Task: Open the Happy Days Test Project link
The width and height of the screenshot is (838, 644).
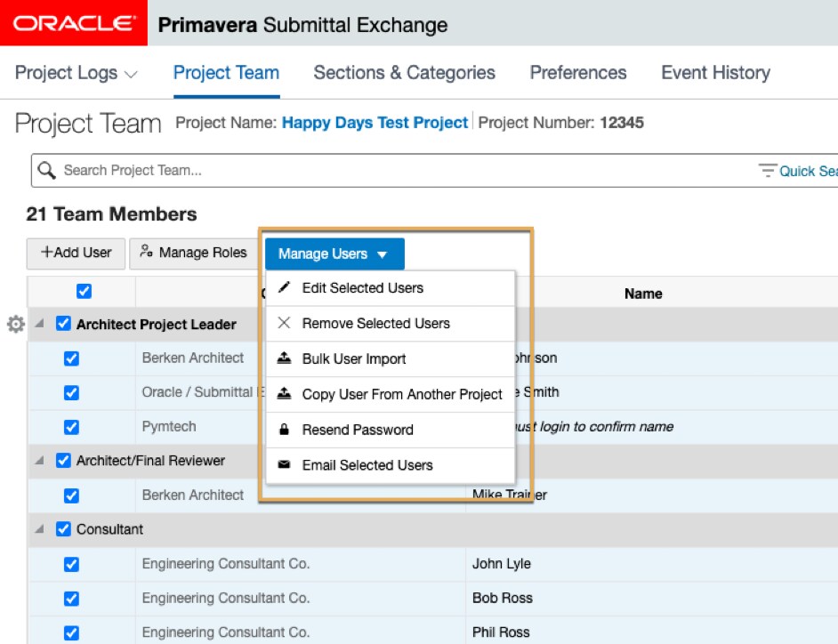Action: coord(375,123)
